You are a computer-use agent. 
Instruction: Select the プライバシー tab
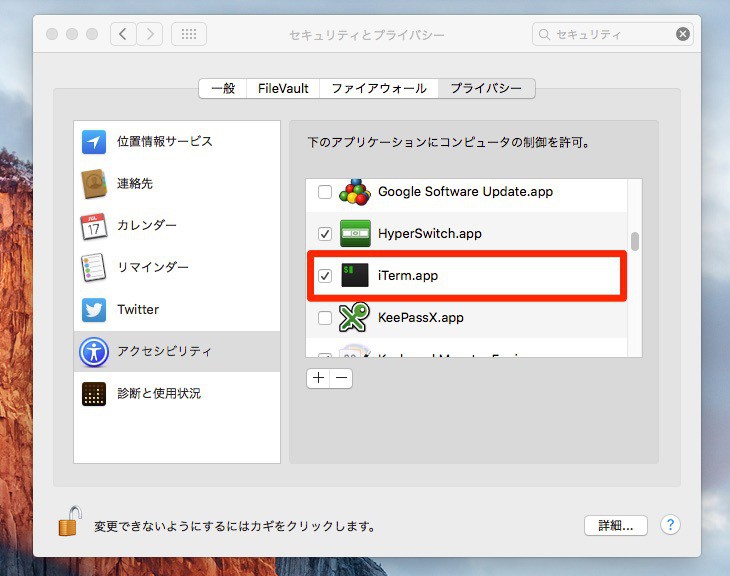(x=486, y=88)
